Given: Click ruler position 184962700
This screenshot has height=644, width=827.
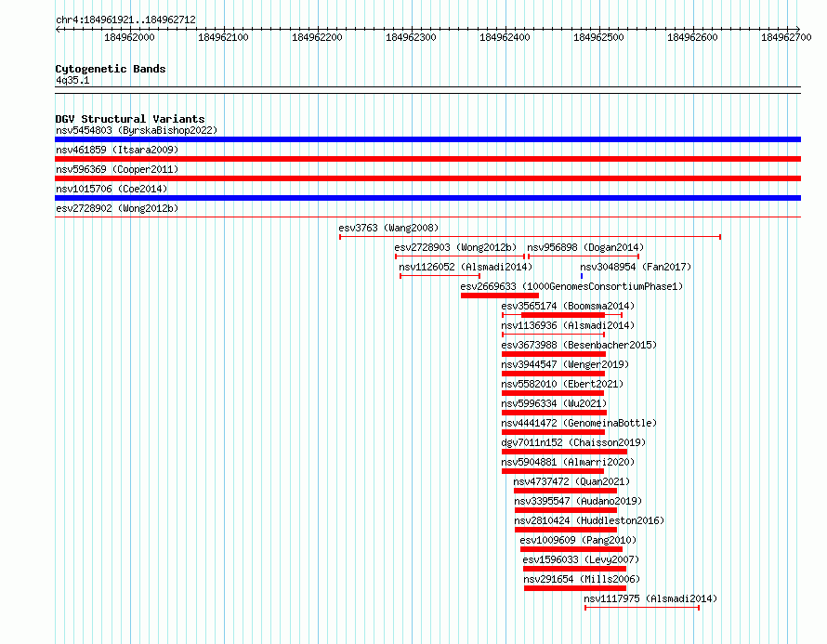Looking at the screenshot, I should 786,37.
